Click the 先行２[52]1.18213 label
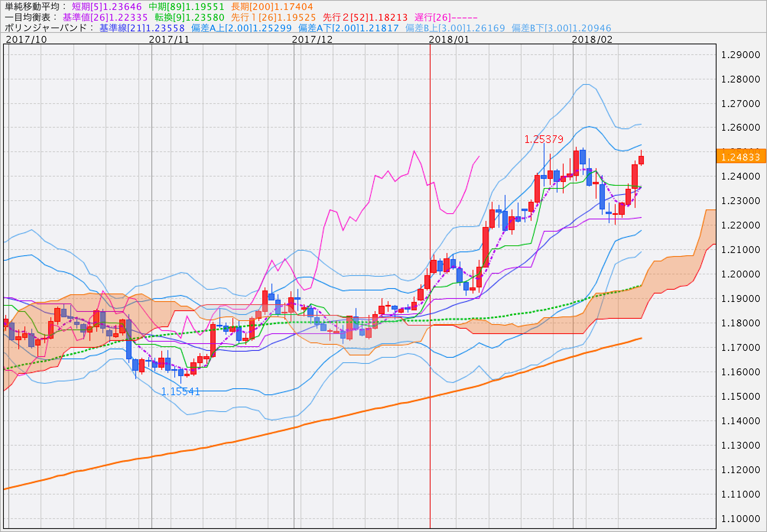 coord(366,17)
